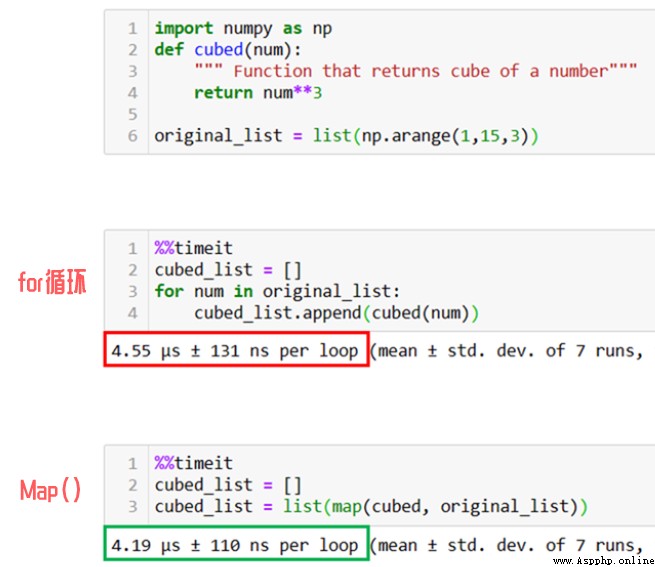655x567 pixels.
Task: Click the '4.55 µs ± 131 ns per loop' output
Action: pos(235,351)
